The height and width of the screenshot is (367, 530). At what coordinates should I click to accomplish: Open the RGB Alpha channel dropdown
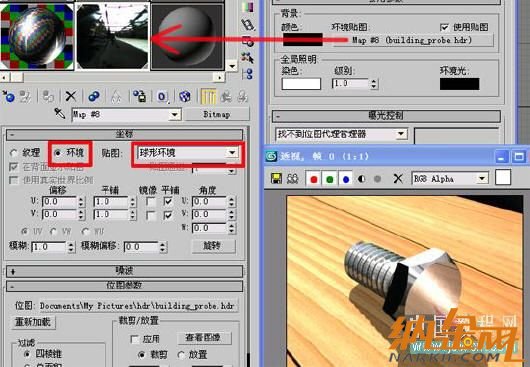(x=450, y=178)
